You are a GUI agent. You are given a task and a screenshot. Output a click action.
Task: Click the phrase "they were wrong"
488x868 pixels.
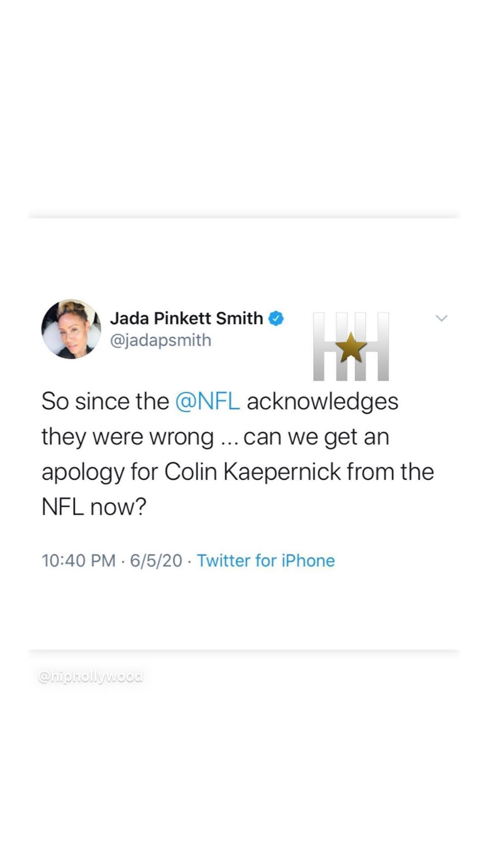pos(127,437)
